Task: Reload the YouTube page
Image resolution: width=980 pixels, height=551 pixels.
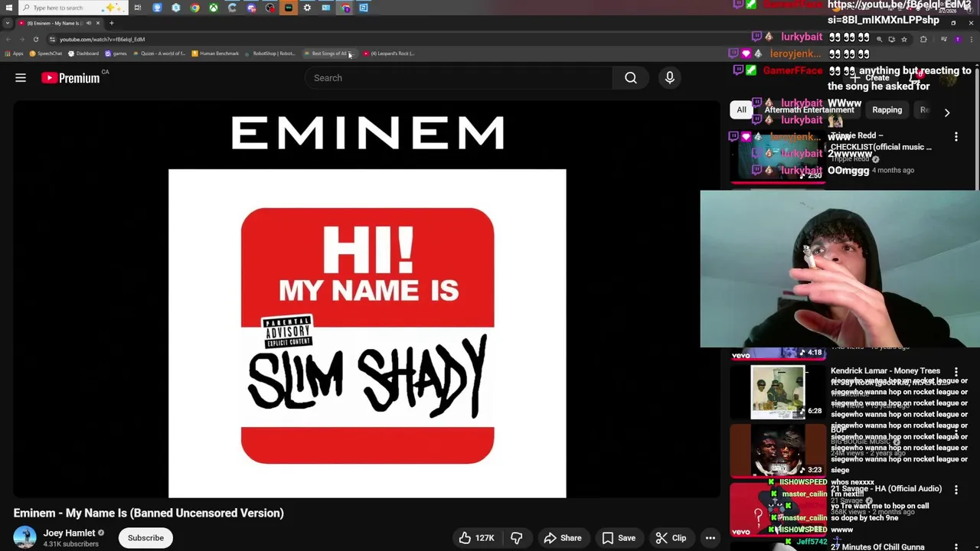Action: click(35, 39)
